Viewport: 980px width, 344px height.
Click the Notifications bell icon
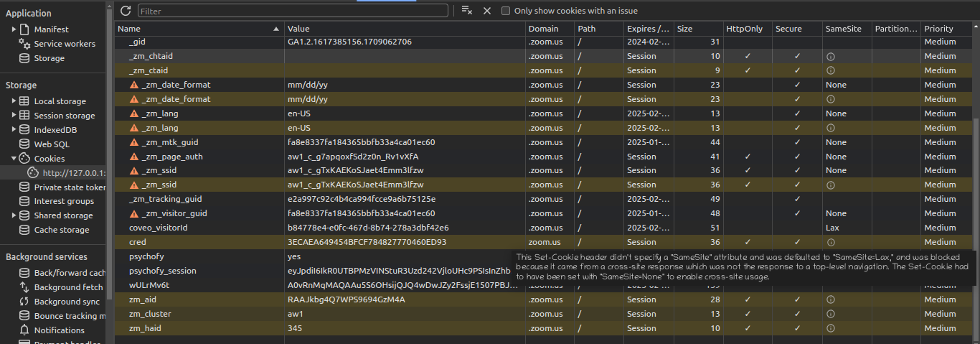tap(24, 330)
